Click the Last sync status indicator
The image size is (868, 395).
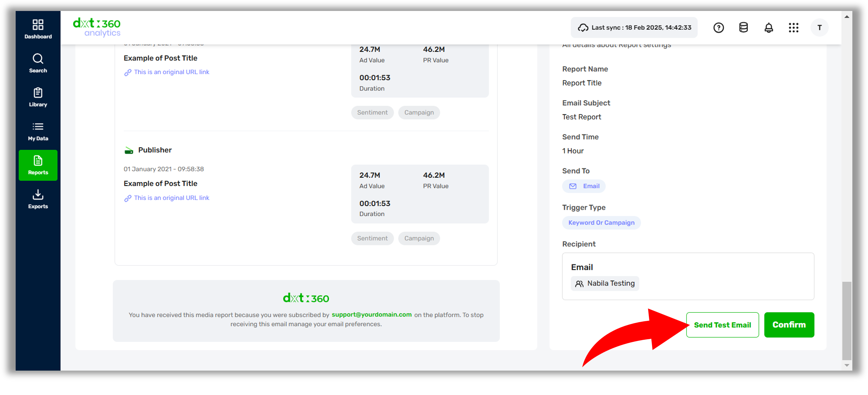click(634, 28)
